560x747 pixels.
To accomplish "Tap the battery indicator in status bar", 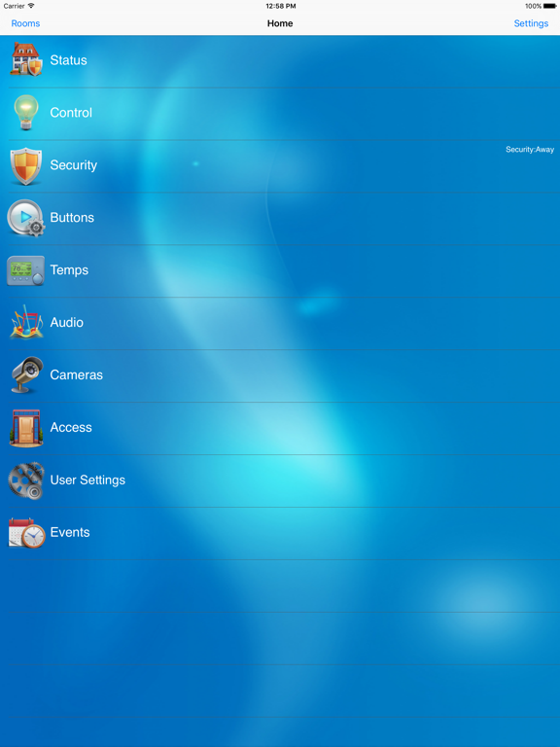I will point(549,6).
